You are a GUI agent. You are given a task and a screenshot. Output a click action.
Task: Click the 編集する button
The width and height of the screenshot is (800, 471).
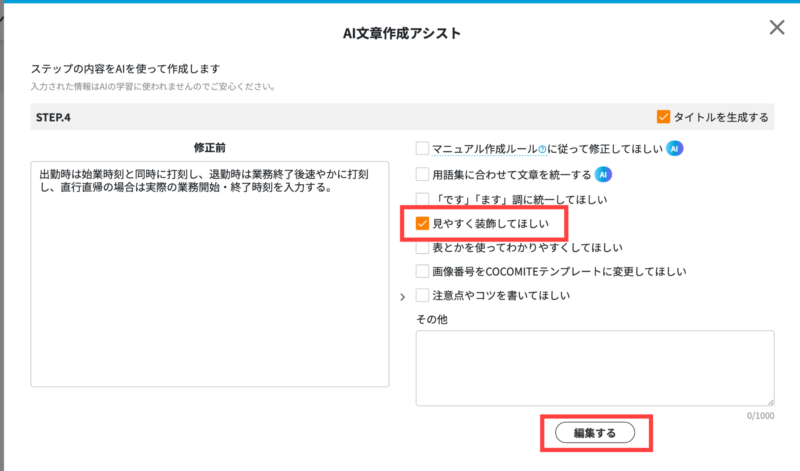(x=595, y=433)
